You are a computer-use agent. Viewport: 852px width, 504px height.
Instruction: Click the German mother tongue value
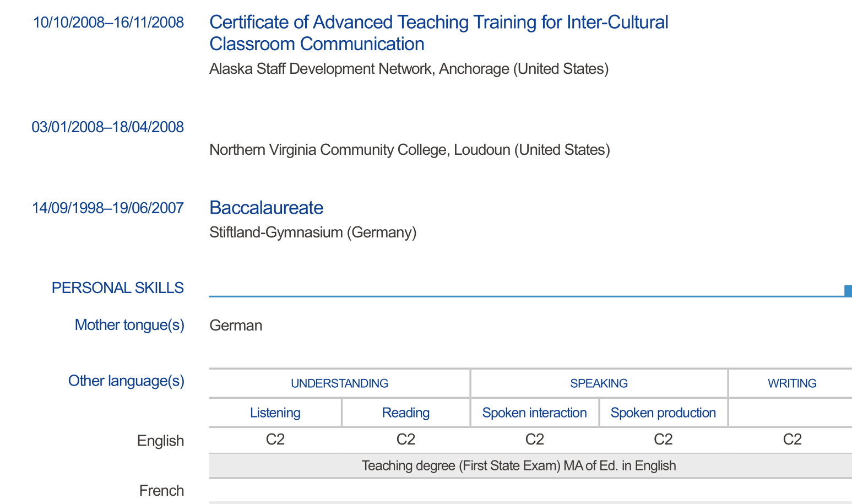click(236, 326)
